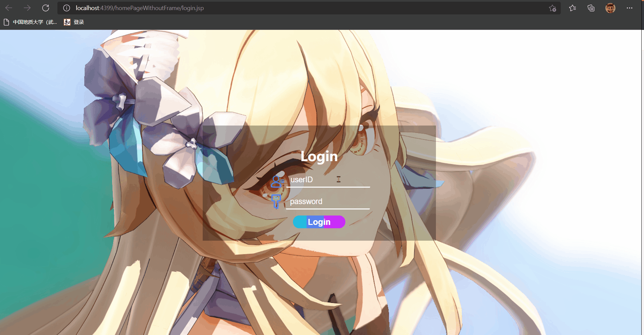Image resolution: width=644 pixels, height=335 pixels.
Task: Open the 登录 bookmark
Action: coord(74,22)
